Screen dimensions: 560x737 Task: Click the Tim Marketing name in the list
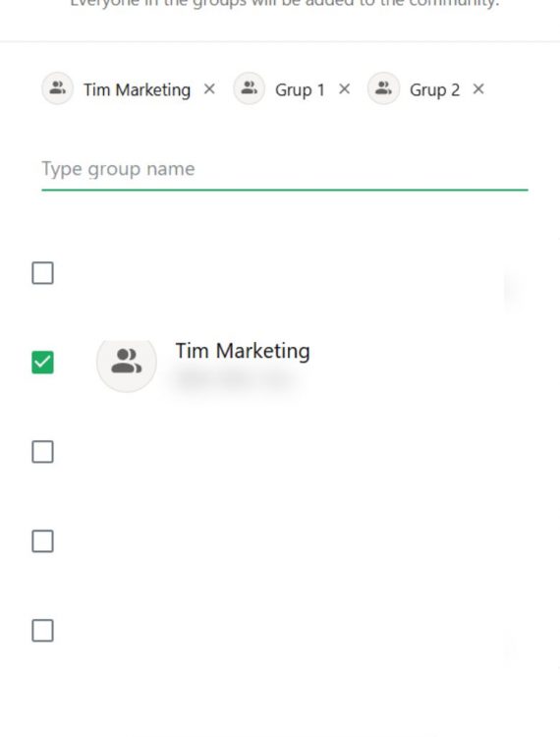point(243,351)
